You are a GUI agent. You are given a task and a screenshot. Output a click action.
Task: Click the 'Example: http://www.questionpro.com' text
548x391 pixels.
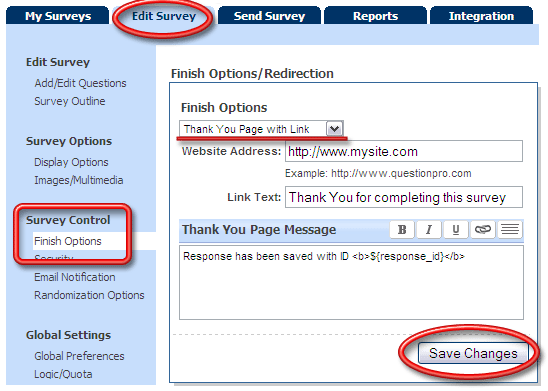(x=378, y=173)
